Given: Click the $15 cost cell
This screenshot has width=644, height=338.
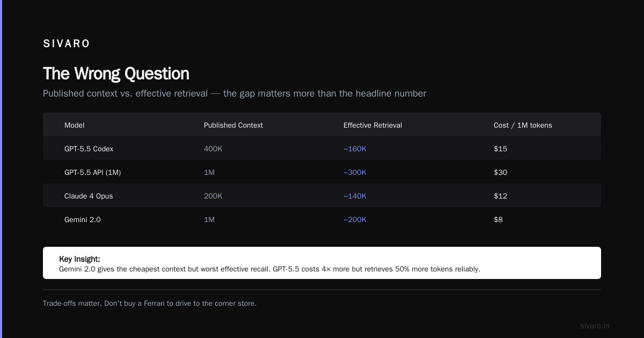Looking at the screenshot, I should [x=500, y=149].
